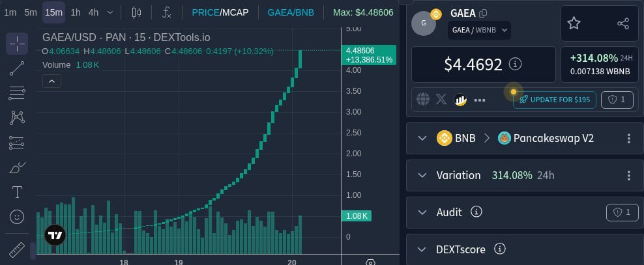Switch to the 1h timeframe
The width and height of the screenshot is (644, 265).
coord(76,12)
